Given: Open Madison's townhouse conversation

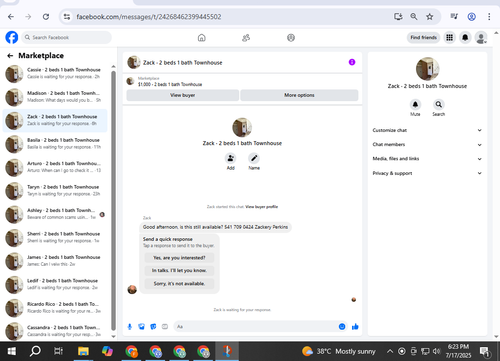Looking at the screenshot, I should tap(55, 97).
